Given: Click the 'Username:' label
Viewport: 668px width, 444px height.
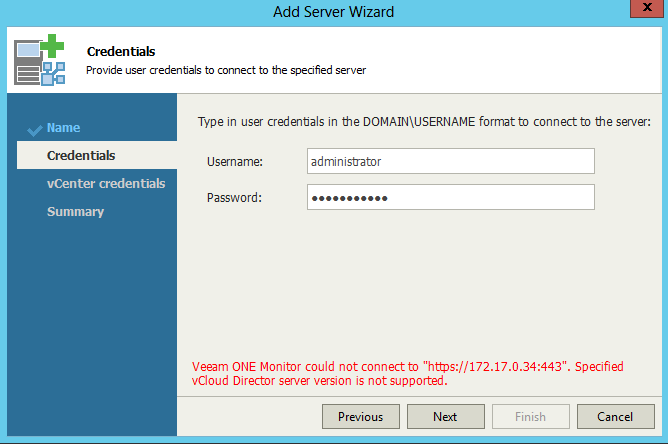Looking at the screenshot, I should [x=235, y=162].
